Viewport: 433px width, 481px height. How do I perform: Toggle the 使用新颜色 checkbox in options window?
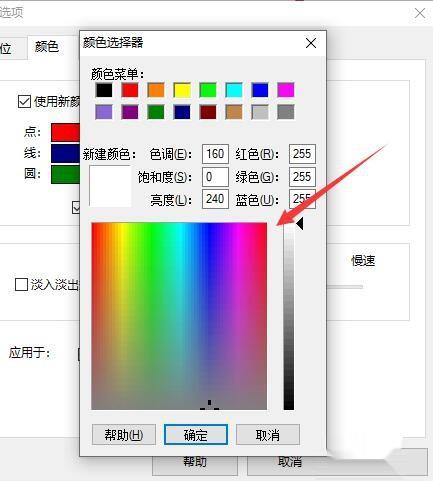coord(24,101)
